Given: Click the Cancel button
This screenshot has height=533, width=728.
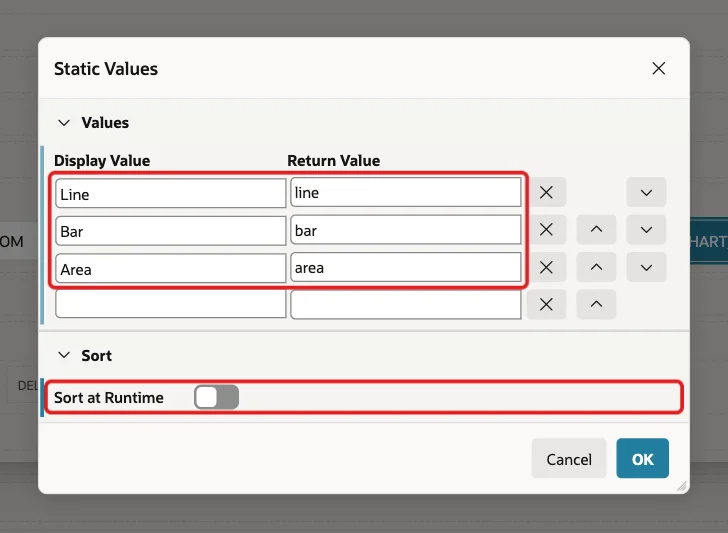Looking at the screenshot, I should (x=569, y=459).
